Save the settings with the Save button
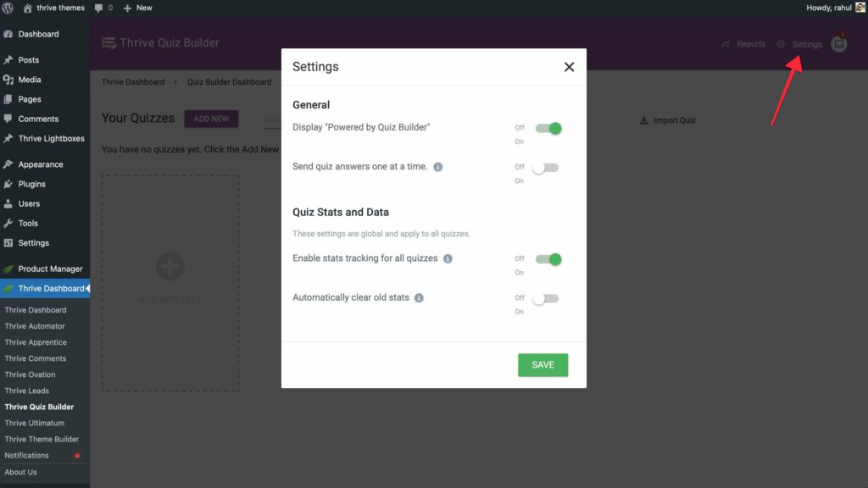This screenshot has width=868, height=488. pos(542,365)
